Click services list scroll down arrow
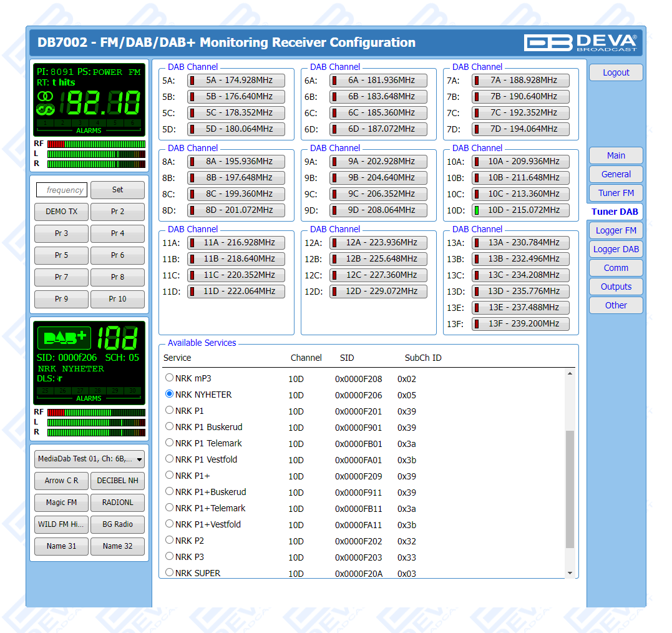The width and height of the screenshot is (672, 633). point(570,573)
